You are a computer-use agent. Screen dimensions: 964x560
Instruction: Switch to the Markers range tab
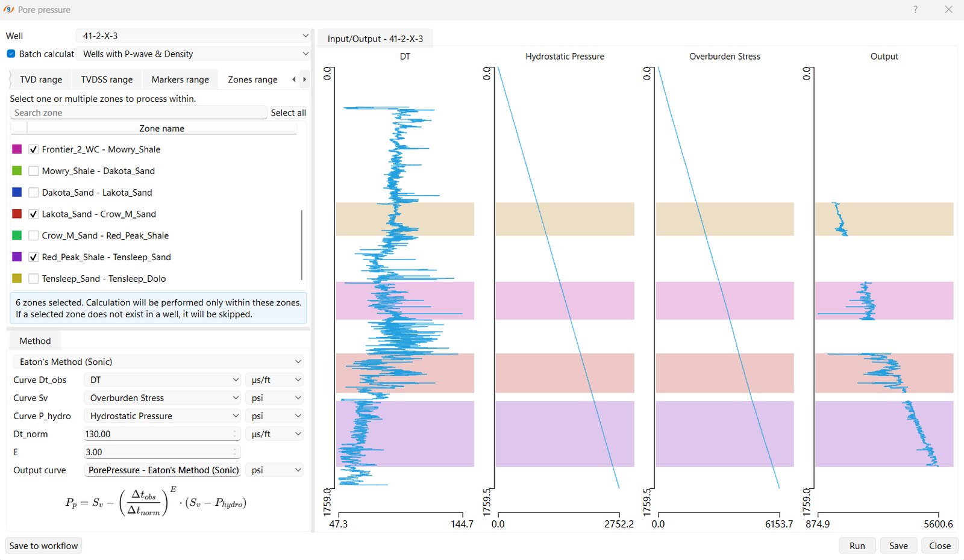(x=180, y=79)
